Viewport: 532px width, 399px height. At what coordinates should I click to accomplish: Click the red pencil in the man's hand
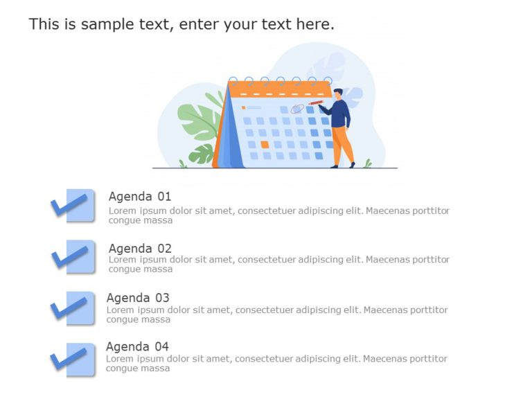(317, 103)
